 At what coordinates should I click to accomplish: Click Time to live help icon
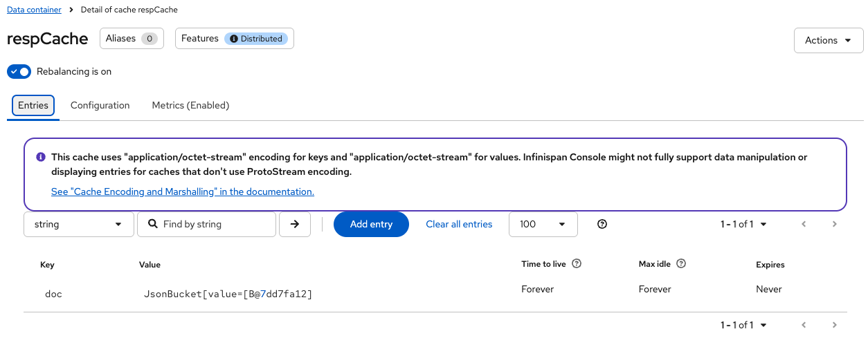577,264
